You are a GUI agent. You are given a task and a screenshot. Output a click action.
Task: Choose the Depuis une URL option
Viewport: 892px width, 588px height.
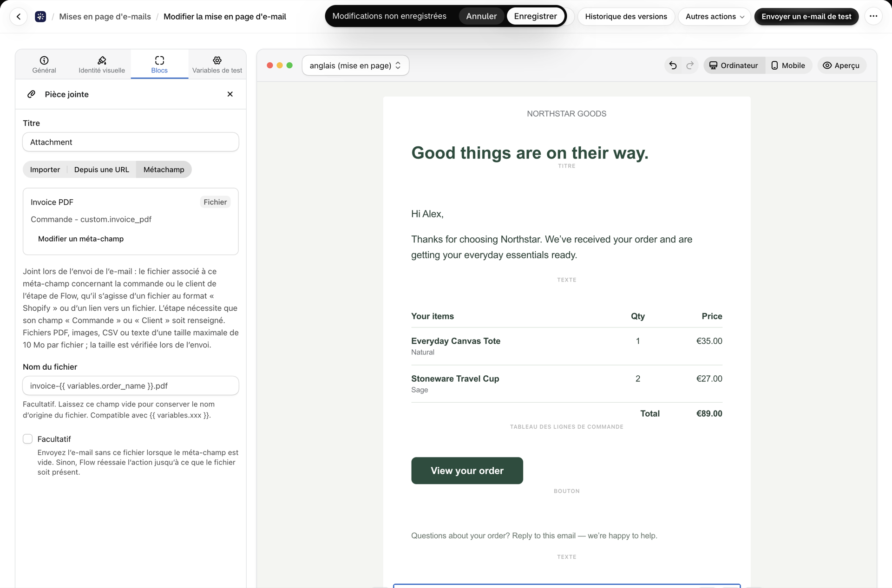(x=102, y=170)
